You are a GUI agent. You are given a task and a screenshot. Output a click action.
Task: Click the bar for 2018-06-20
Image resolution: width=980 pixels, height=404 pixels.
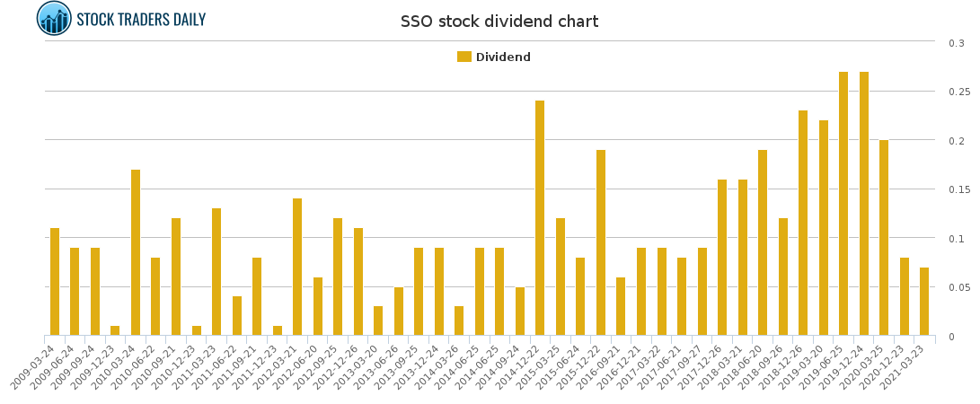763,243
